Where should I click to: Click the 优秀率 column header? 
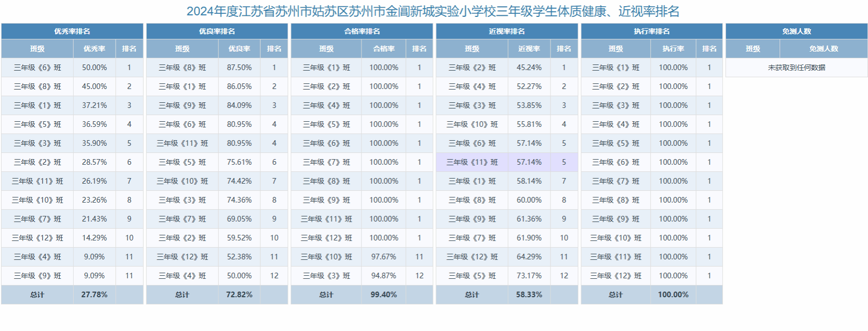click(x=95, y=49)
